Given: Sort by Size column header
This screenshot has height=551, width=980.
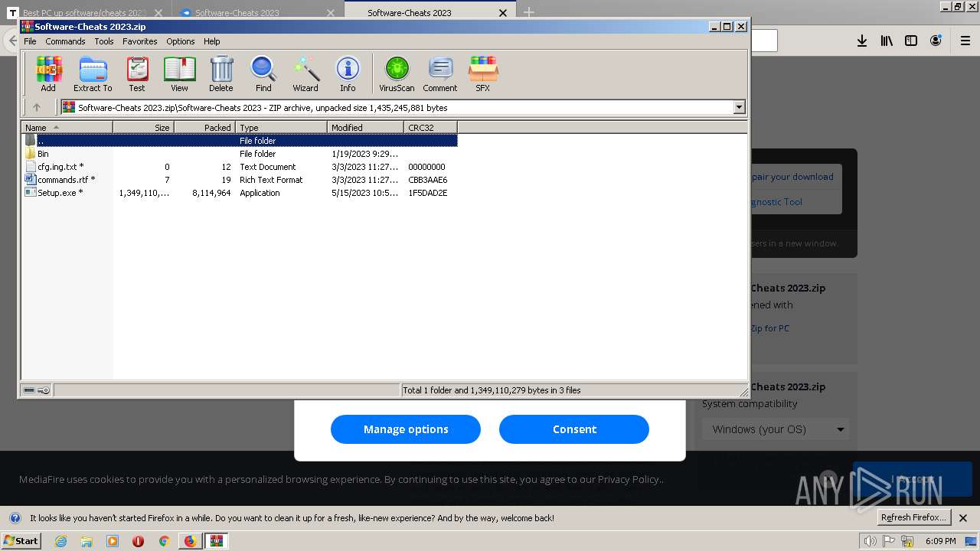Looking at the screenshot, I should pos(144,128).
